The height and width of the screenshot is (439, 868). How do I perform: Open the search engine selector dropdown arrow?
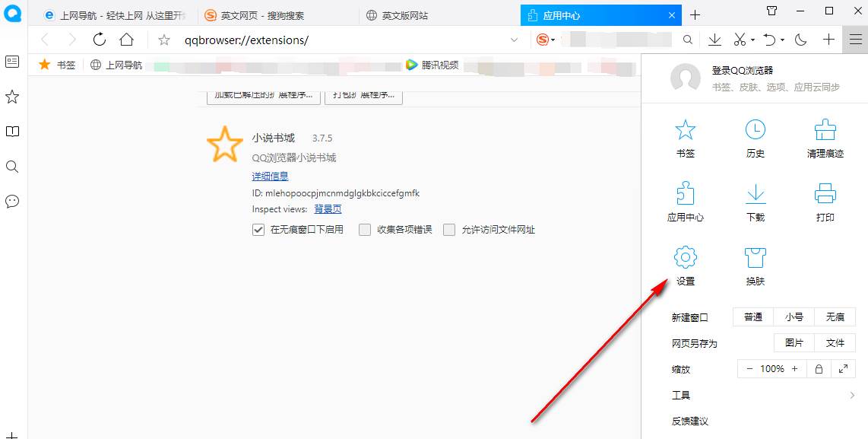pos(553,40)
